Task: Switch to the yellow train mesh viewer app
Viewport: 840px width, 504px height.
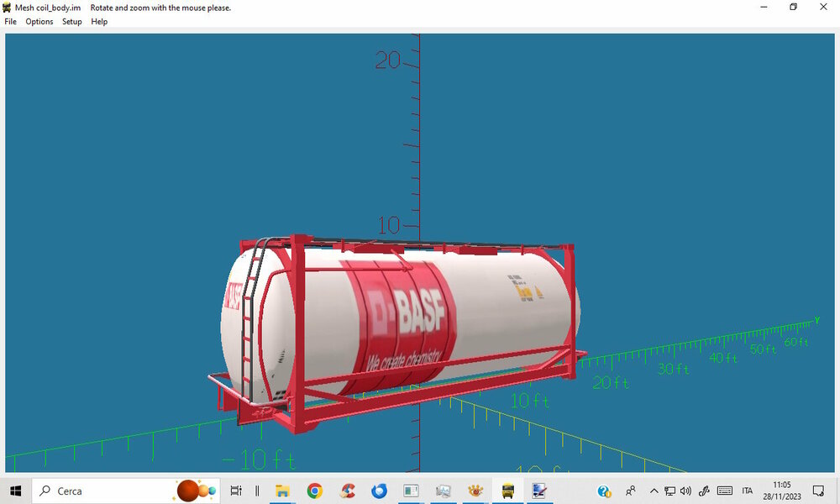Action: (507, 491)
